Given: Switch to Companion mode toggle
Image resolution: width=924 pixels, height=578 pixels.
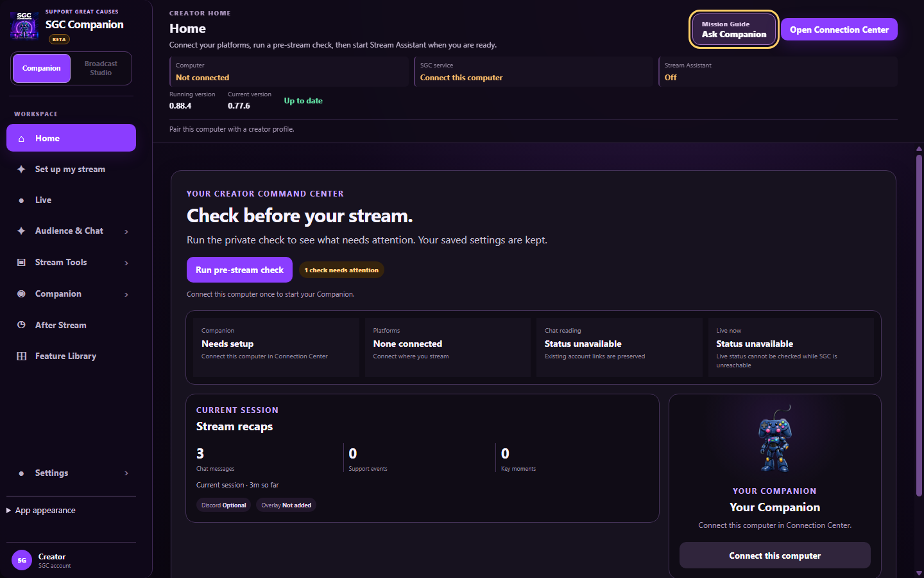Looking at the screenshot, I should click(x=42, y=68).
